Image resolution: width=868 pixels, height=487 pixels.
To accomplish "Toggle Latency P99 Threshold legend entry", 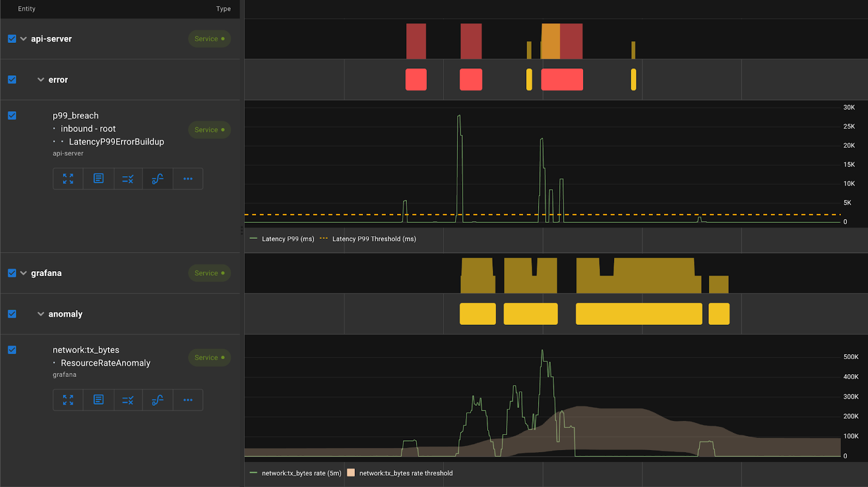I will click(368, 239).
